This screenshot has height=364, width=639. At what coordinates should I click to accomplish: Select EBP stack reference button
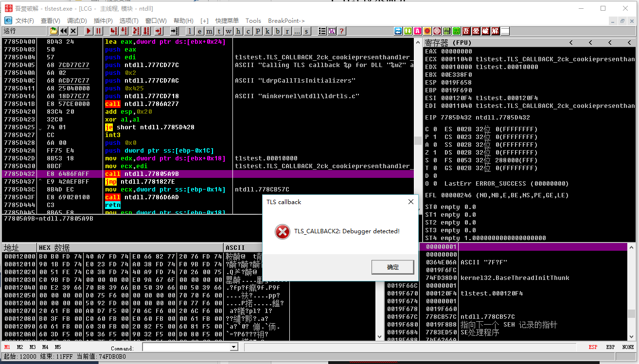pos(610,347)
